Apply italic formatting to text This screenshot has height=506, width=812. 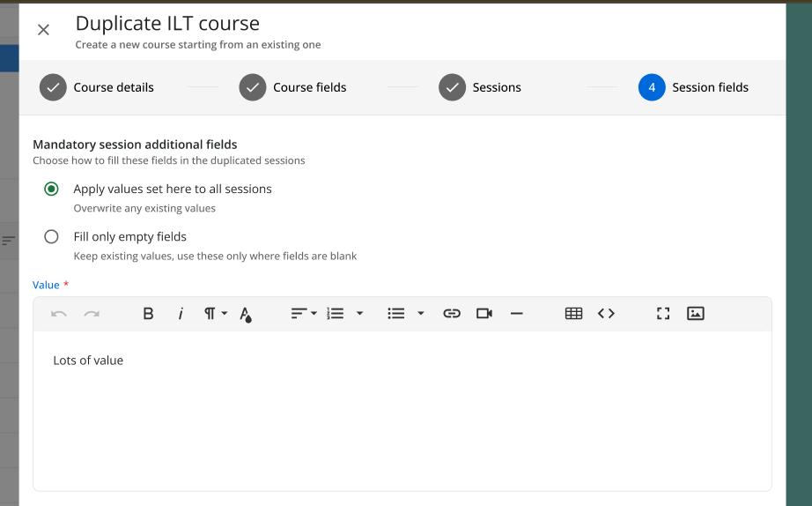(181, 314)
